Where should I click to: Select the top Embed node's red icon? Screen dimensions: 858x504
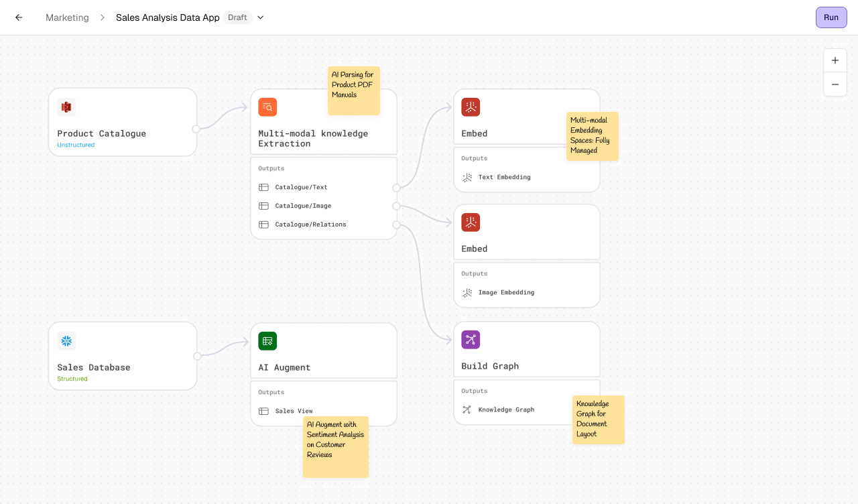(471, 107)
